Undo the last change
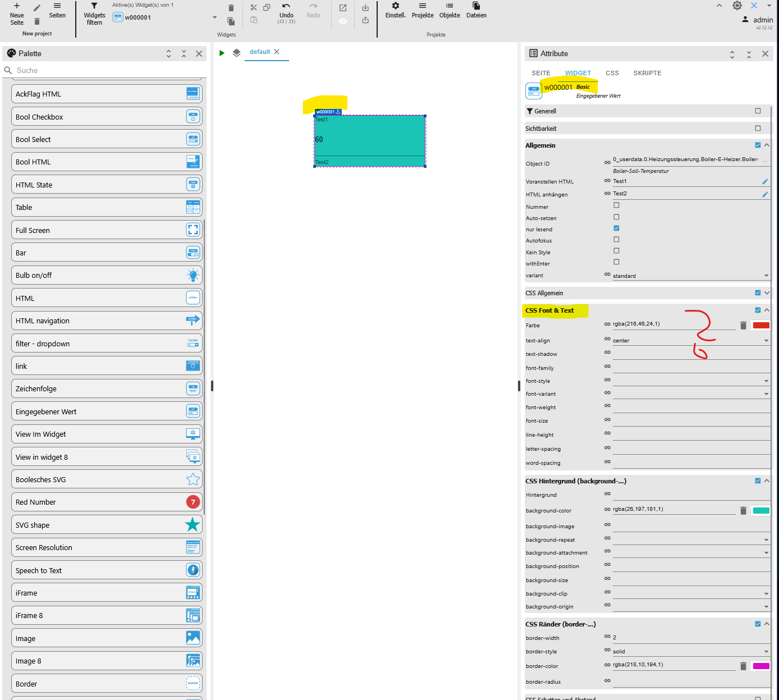Viewport: 779px width, 700px height. [x=286, y=13]
